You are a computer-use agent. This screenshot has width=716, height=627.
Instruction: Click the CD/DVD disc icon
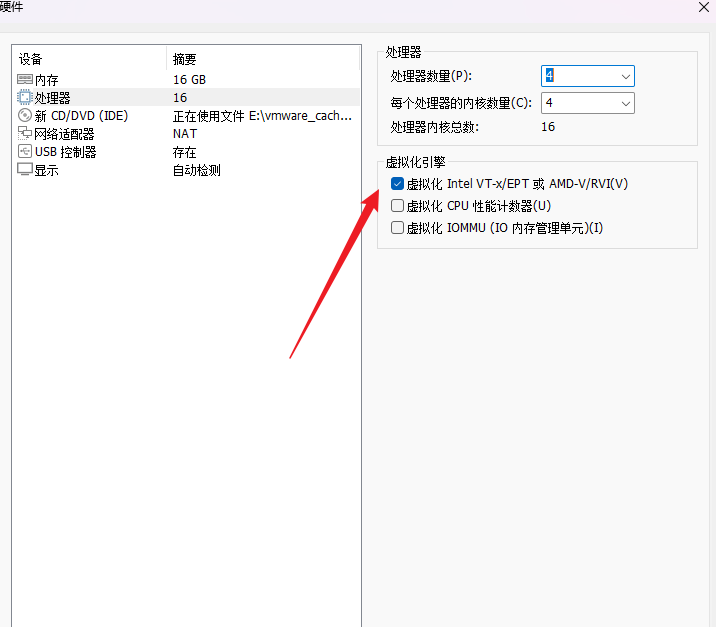click(25, 116)
